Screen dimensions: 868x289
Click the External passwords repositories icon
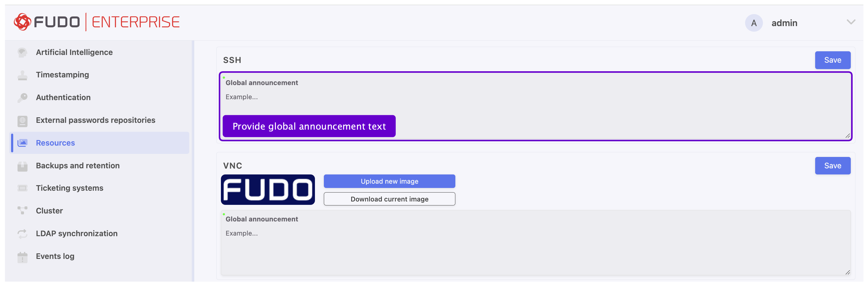pyautogui.click(x=22, y=121)
